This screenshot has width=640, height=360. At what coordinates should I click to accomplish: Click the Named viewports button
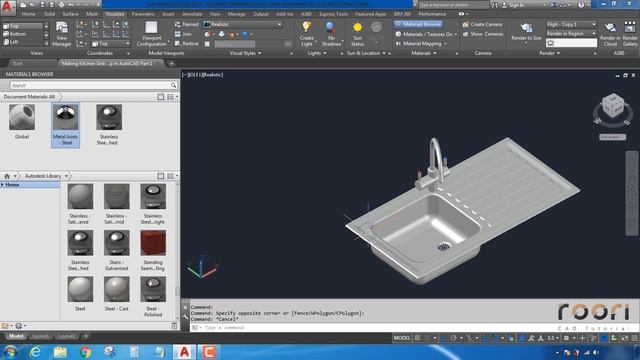pyautogui.click(x=186, y=24)
